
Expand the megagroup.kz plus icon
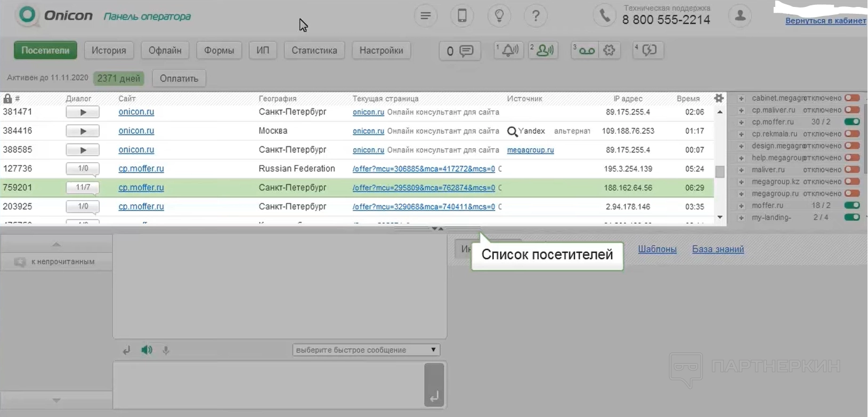click(741, 182)
